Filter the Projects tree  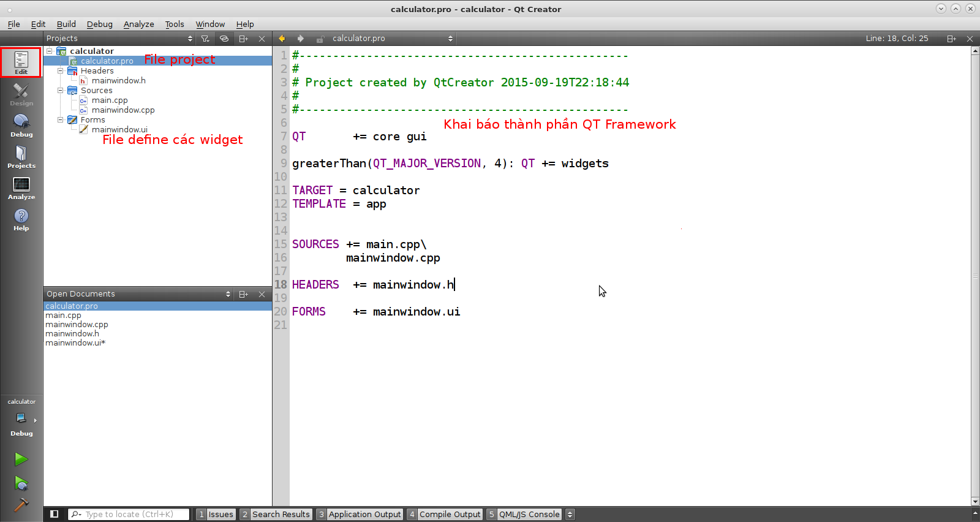pos(205,39)
